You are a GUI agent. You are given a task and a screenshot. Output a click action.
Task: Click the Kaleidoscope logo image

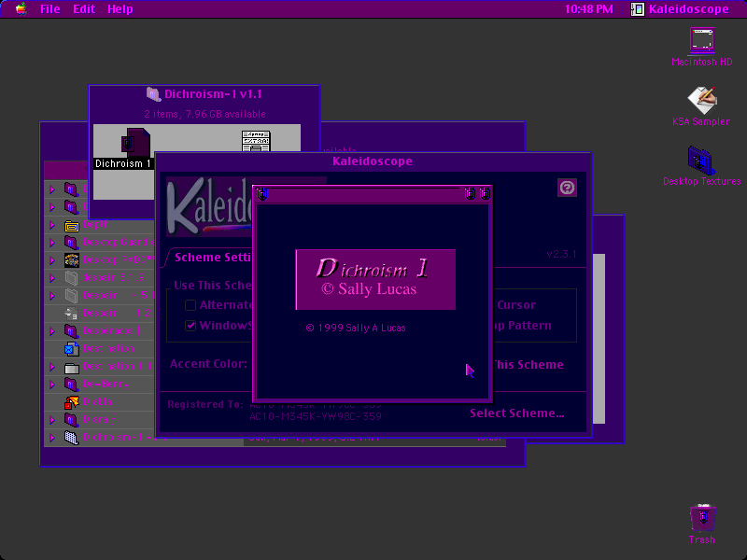[x=208, y=206]
